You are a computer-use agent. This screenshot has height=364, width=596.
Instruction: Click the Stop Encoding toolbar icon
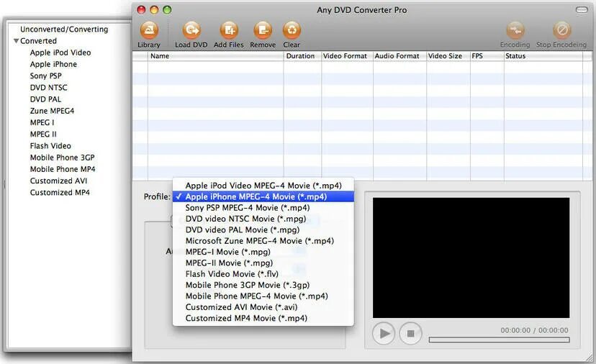[562, 30]
